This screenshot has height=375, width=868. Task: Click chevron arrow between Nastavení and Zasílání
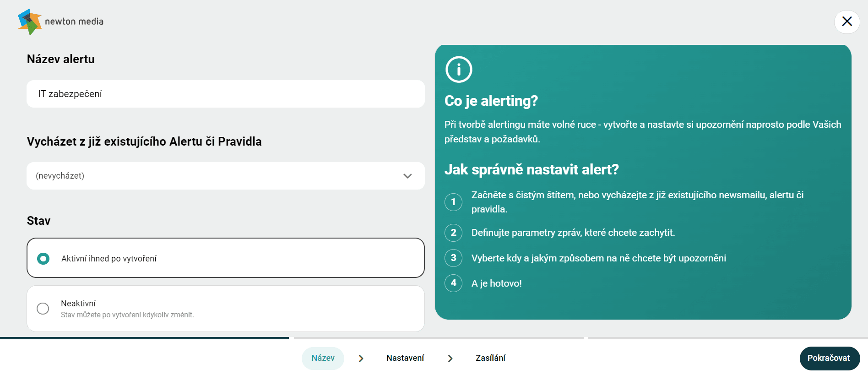(x=450, y=359)
